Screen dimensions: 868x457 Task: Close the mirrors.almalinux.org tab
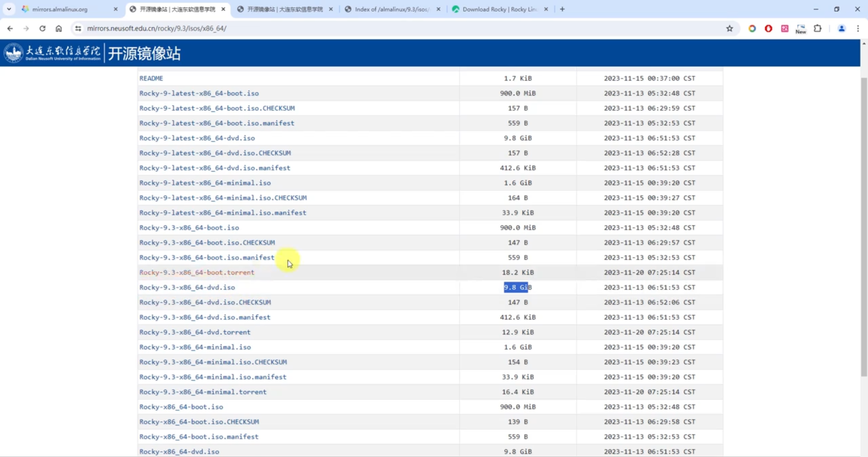[x=116, y=9]
